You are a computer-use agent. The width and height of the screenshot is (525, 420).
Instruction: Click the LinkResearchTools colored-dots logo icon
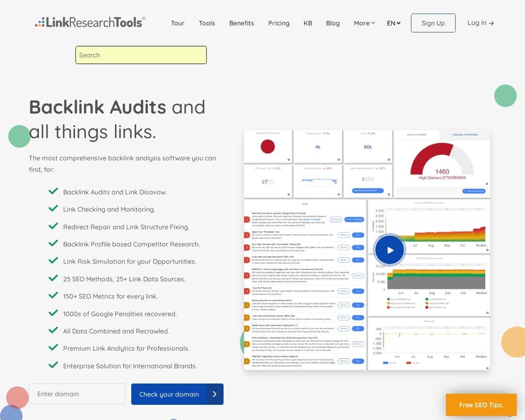tap(39, 21)
